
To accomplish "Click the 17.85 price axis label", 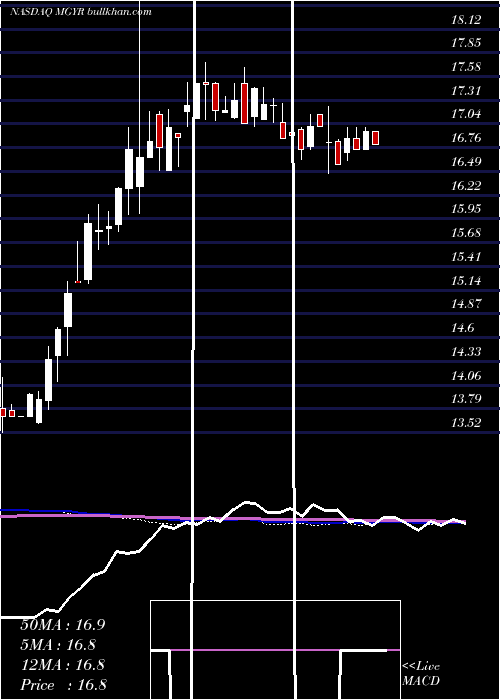I will [467, 44].
